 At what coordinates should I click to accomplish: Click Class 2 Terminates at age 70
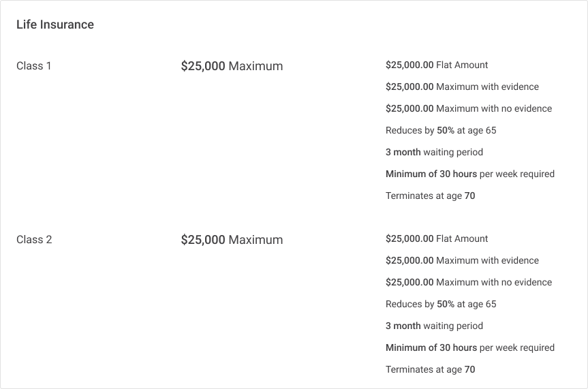[x=431, y=369]
